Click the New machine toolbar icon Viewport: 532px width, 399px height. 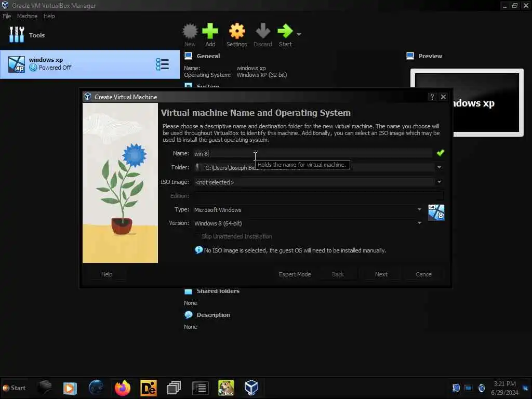[x=190, y=31]
